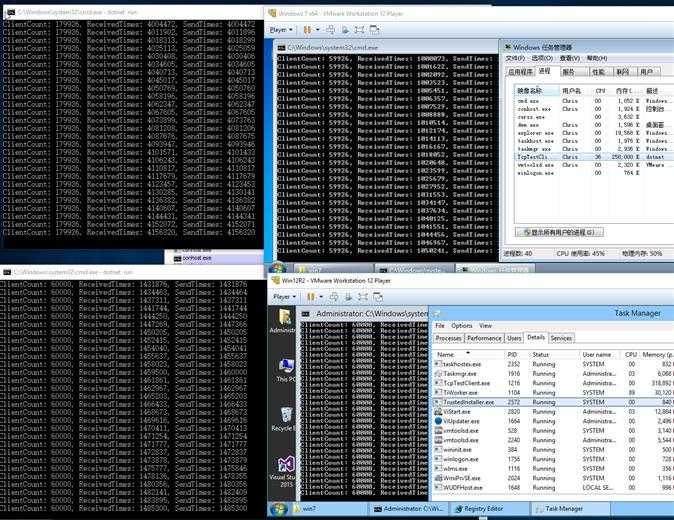Click cmd icon in Windows 7 cmd.exe title bar
The width and height of the screenshot is (674, 520).
click(282, 48)
